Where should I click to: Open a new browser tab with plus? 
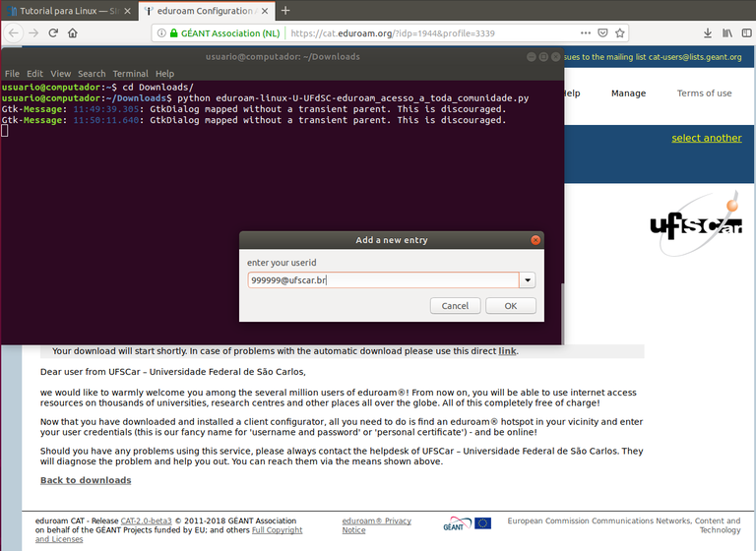(x=285, y=11)
